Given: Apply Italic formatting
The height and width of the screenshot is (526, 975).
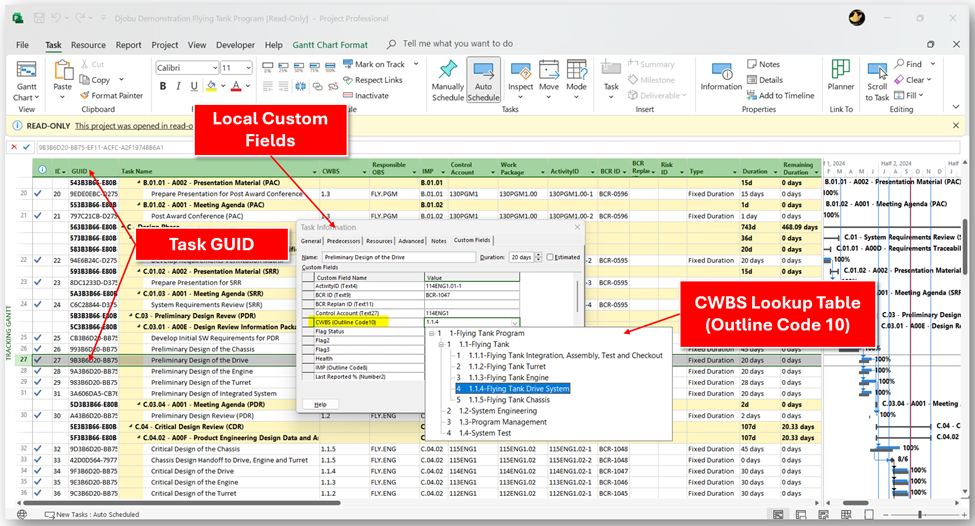Looking at the screenshot, I should click(178, 86).
